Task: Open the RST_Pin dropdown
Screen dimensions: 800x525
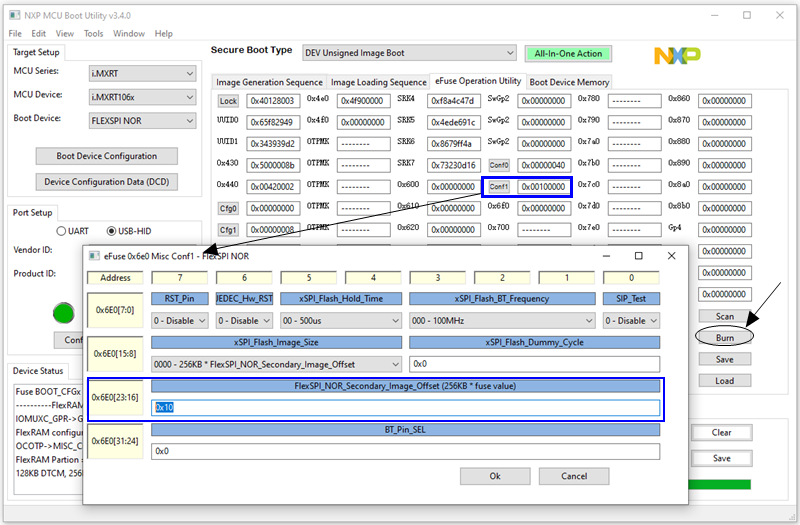Action: pos(180,321)
